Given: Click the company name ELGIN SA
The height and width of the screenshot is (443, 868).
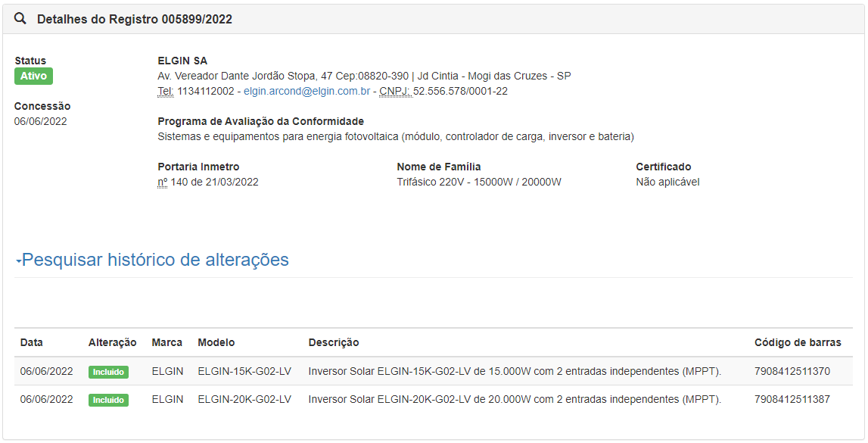Looking at the screenshot, I should (x=182, y=61).
